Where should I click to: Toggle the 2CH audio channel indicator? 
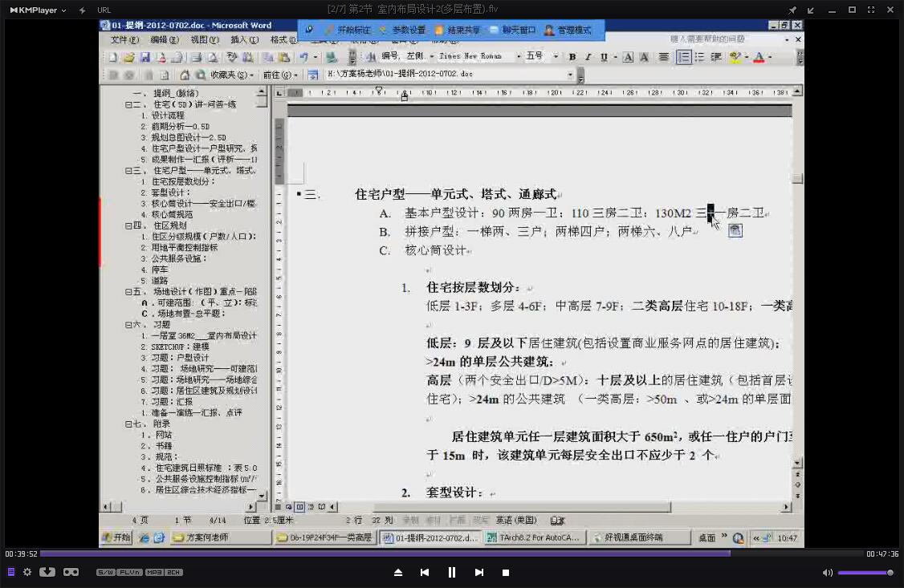174,573
